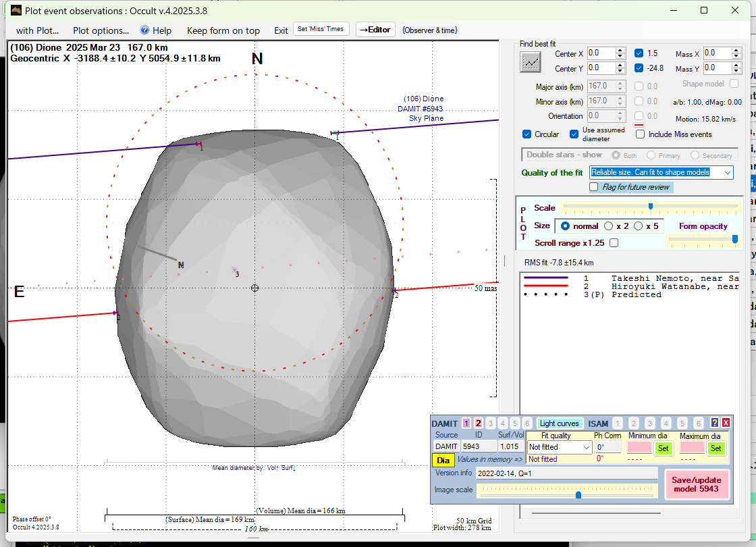Screen dimensions: 756x547
Task: Disable the Circular checkbox
Action: tap(527, 134)
